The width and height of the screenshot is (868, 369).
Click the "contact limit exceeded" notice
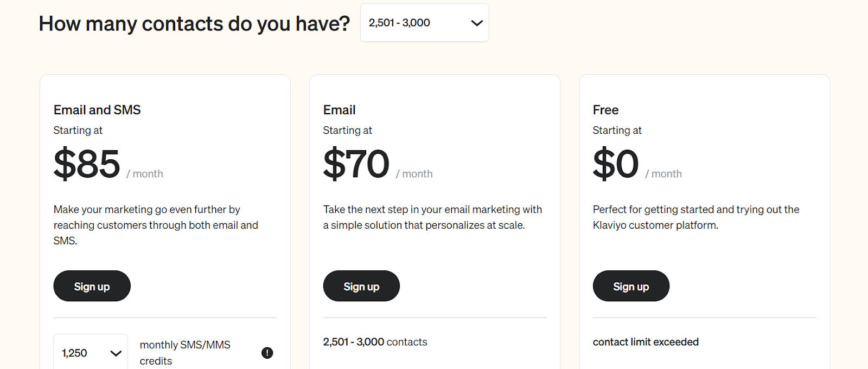pos(646,342)
